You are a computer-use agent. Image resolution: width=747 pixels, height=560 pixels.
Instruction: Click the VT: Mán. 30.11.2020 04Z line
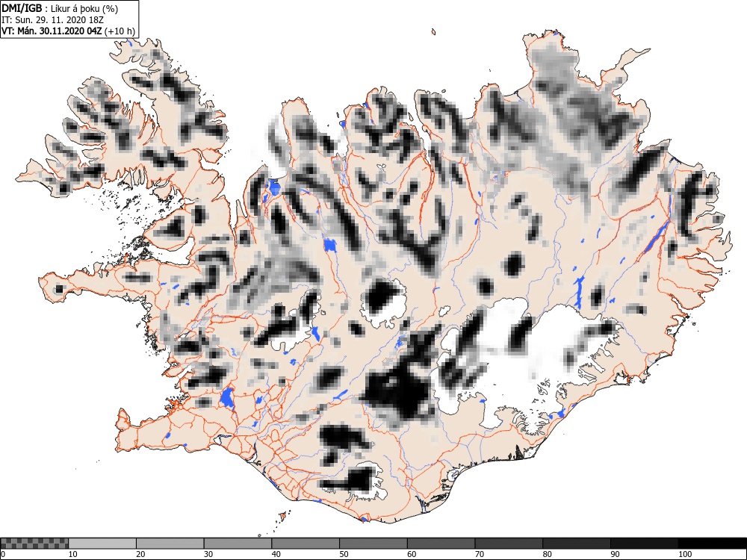pyautogui.click(x=52, y=31)
